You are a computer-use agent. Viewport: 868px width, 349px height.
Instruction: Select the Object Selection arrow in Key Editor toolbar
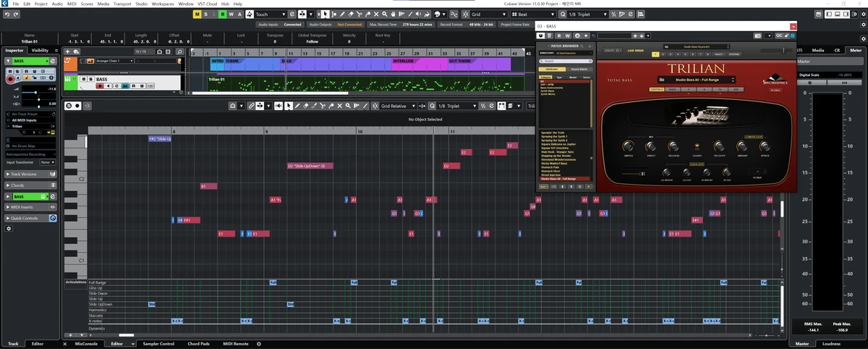coord(289,106)
